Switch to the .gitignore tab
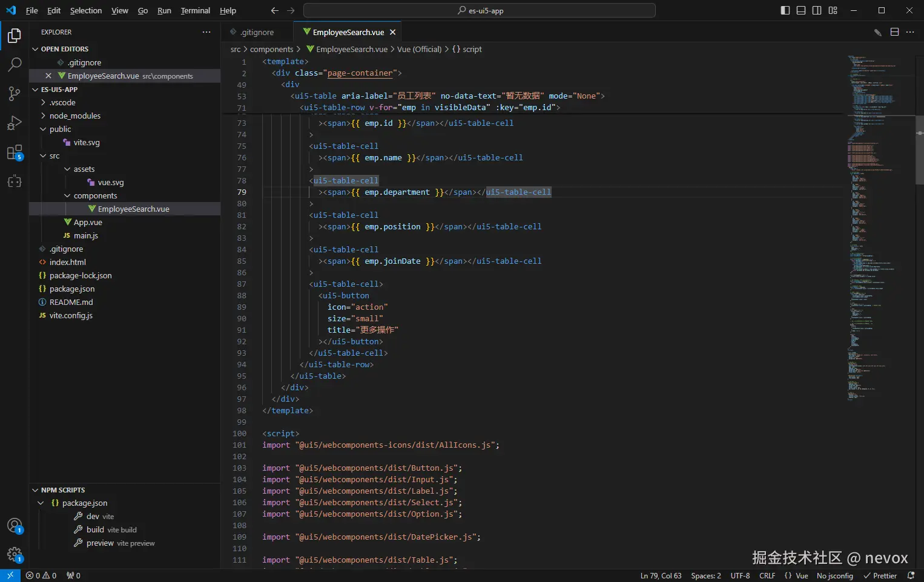The width and height of the screenshot is (924, 582). (257, 32)
